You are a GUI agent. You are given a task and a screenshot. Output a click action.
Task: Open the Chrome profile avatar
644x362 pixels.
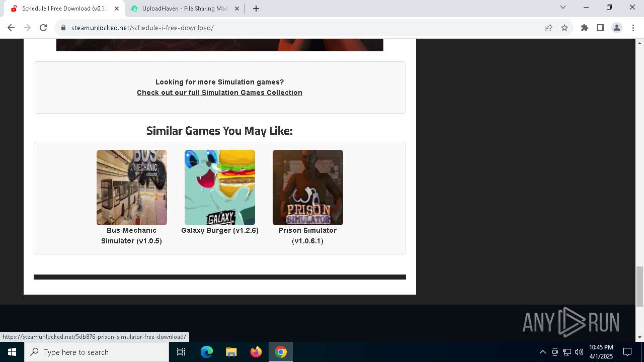tap(617, 28)
